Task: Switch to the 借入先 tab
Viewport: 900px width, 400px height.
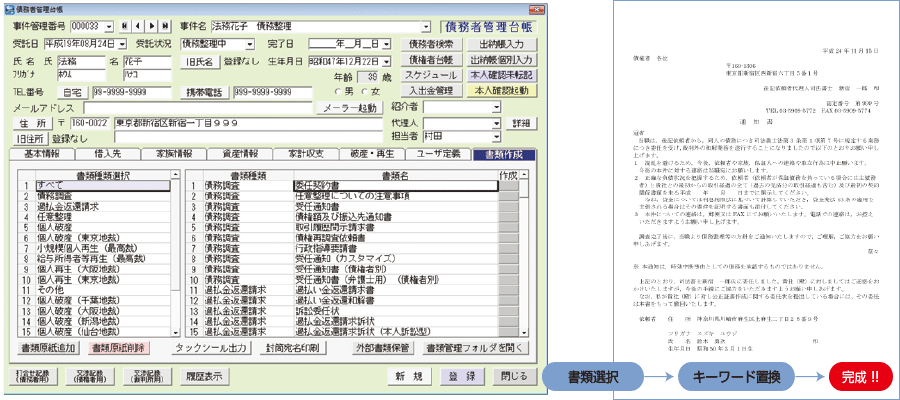Action: click(109, 155)
